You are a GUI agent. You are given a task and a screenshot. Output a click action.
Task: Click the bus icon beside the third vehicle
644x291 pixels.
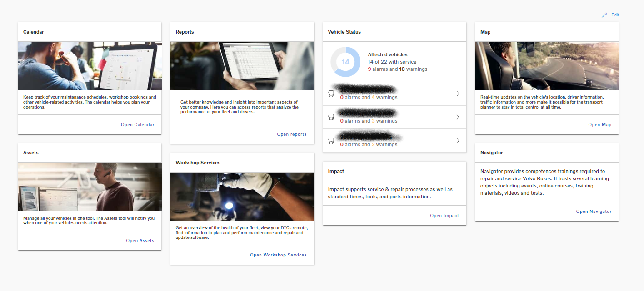pyautogui.click(x=331, y=140)
